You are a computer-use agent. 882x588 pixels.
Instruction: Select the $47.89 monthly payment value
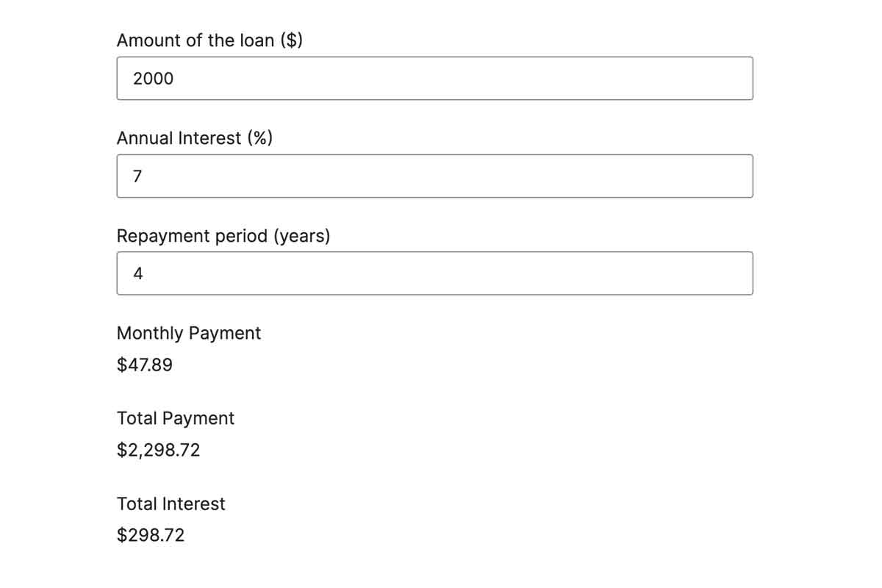click(145, 365)
